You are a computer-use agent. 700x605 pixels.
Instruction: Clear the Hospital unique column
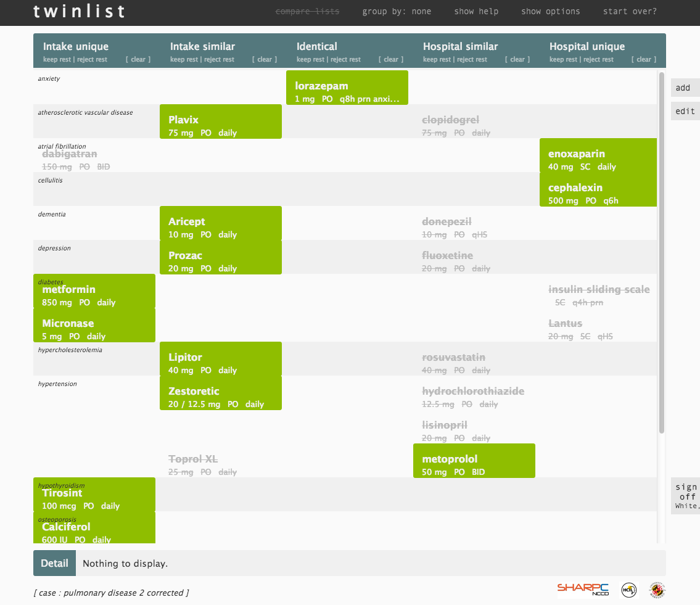pyautogui.click(x=644, y=59)
